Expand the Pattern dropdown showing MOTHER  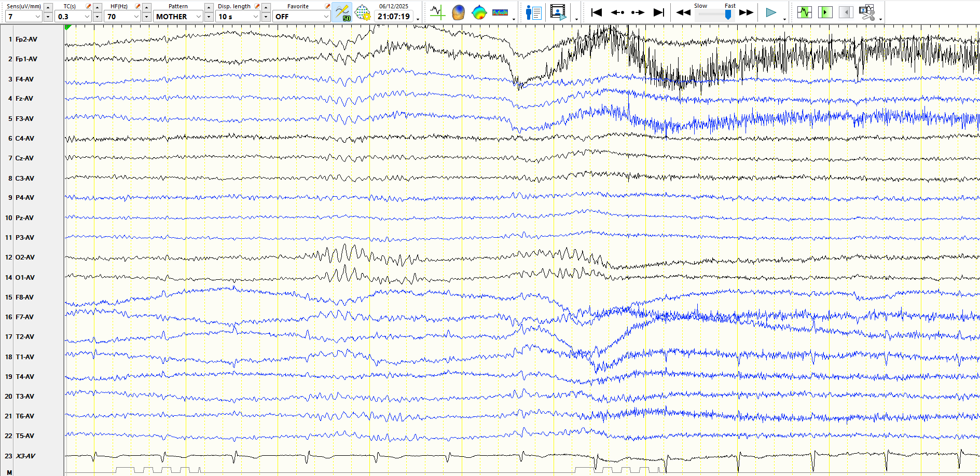click(198, 17)
